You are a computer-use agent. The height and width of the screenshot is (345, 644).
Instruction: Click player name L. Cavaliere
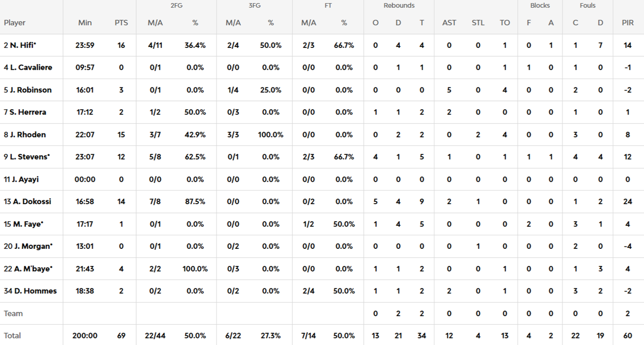[x=31, y=68]
